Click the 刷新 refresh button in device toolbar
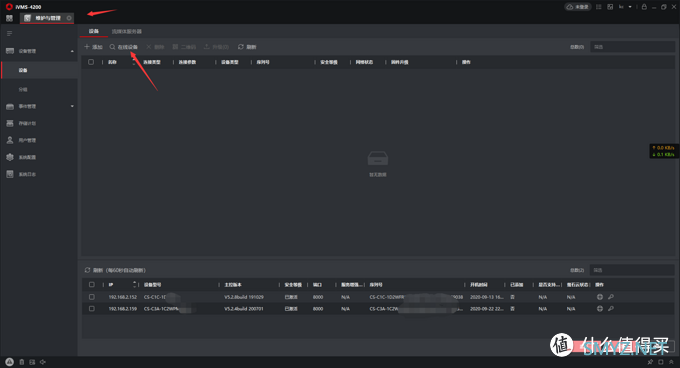The width and height of the screenshot is (680, 368). click(247, 47)
